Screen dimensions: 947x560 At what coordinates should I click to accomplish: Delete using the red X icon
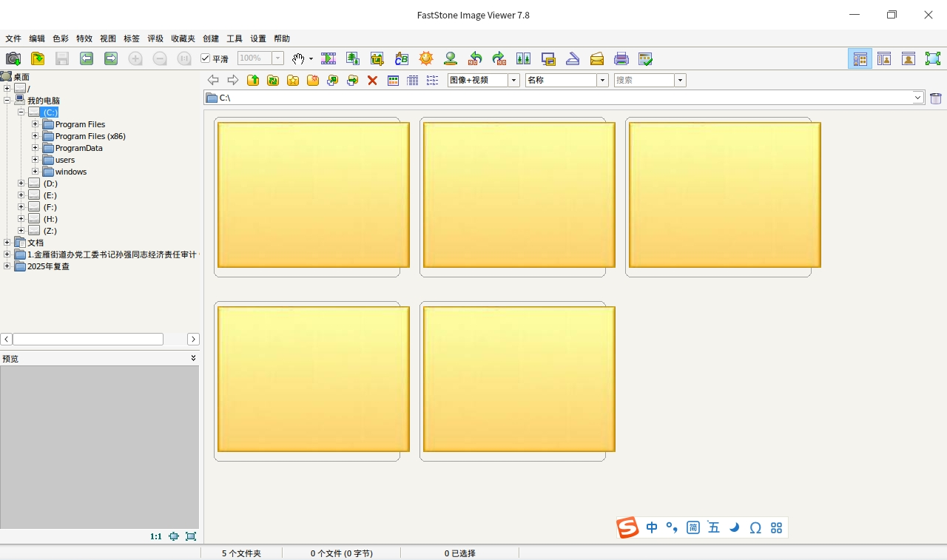(373, 80)
